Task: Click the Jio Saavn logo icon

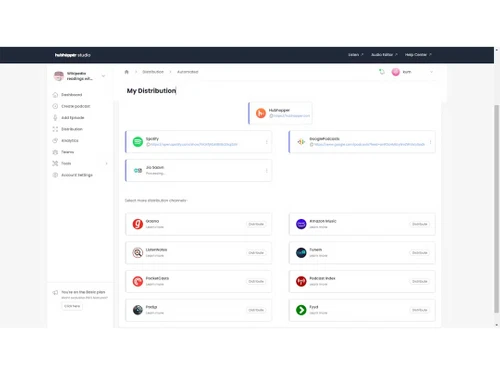Action: 138,170
